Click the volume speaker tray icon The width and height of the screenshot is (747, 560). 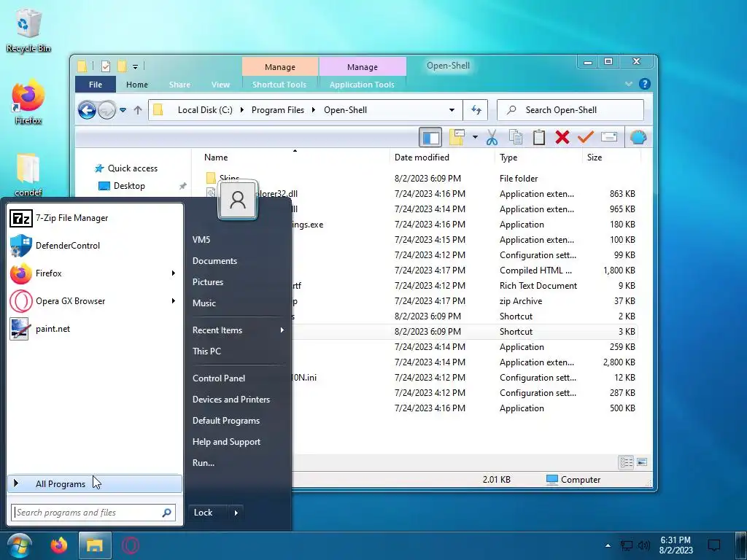coord(644,545)
